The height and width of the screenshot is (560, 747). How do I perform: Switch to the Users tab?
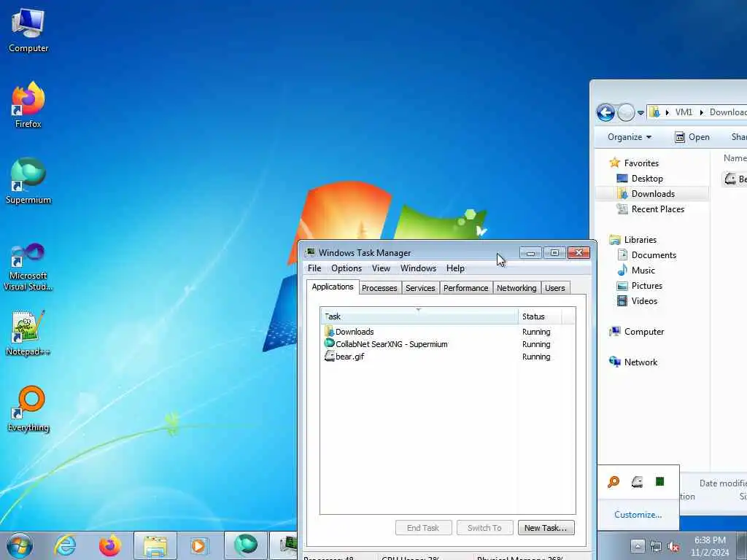[x=555, y=288]
